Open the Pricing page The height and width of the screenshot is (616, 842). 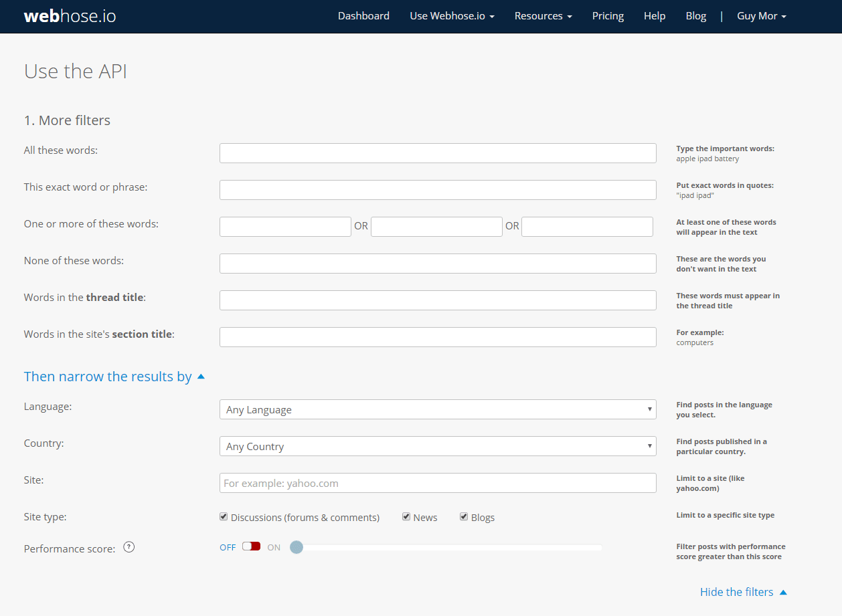point(608,16)
